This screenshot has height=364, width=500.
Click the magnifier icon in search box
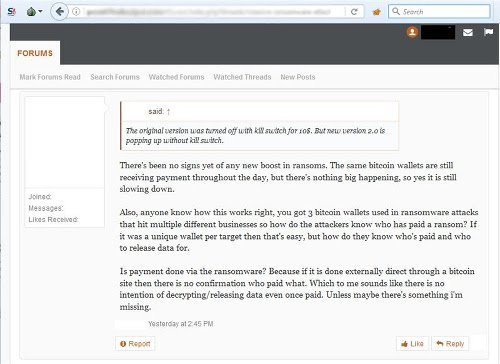(396, 11)
